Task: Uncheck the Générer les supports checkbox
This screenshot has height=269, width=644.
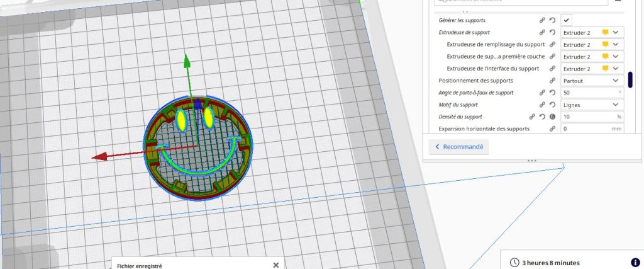Action: pyautogui.click(x=566, y=20)
